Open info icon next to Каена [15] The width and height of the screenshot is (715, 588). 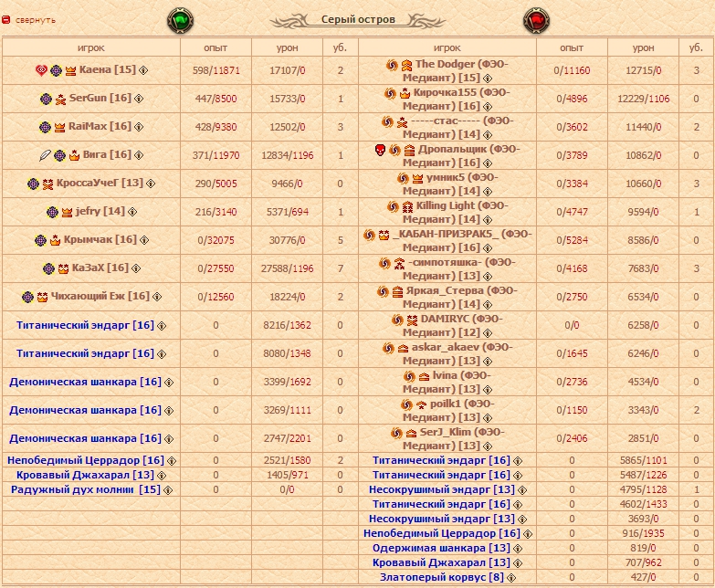click(143, 70)
